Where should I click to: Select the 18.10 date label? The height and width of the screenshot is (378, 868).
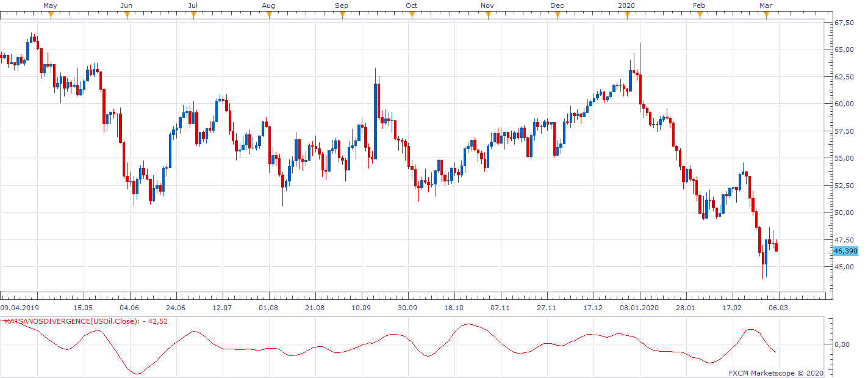(454, 308)
